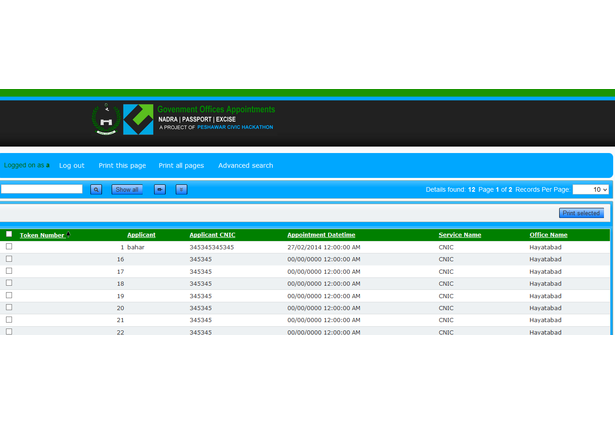This screenshot has width=615, height=424.
Task: Click Hayatabad office cell in token 1 row
Action: pyautogui.click(x=545, y=247)
